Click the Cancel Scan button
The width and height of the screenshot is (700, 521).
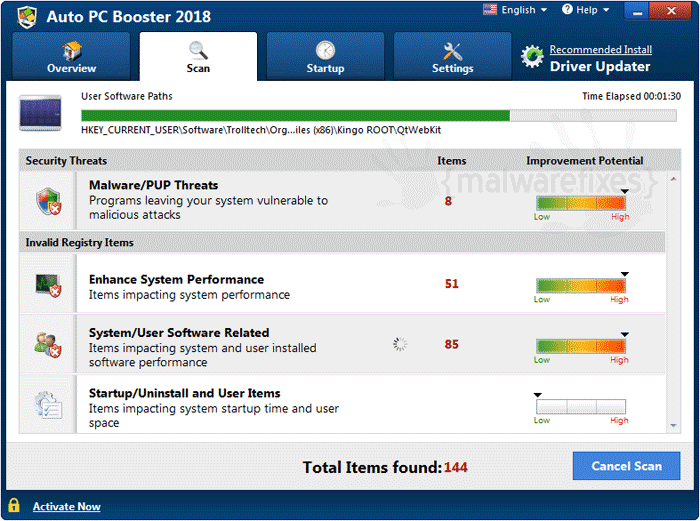(626, 466)
